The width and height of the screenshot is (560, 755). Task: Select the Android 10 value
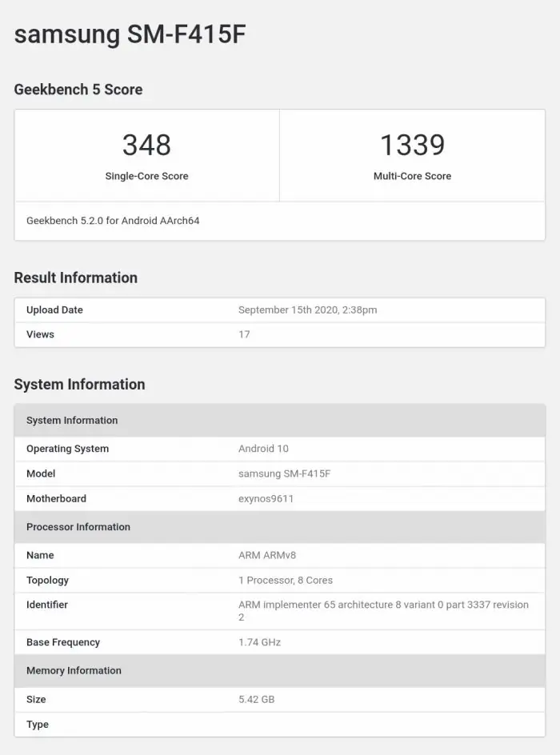coord(263,449)
